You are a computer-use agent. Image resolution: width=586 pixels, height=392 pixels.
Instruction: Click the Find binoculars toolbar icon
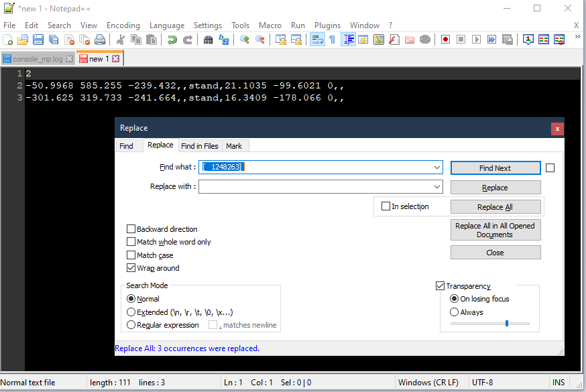[209, 40]
